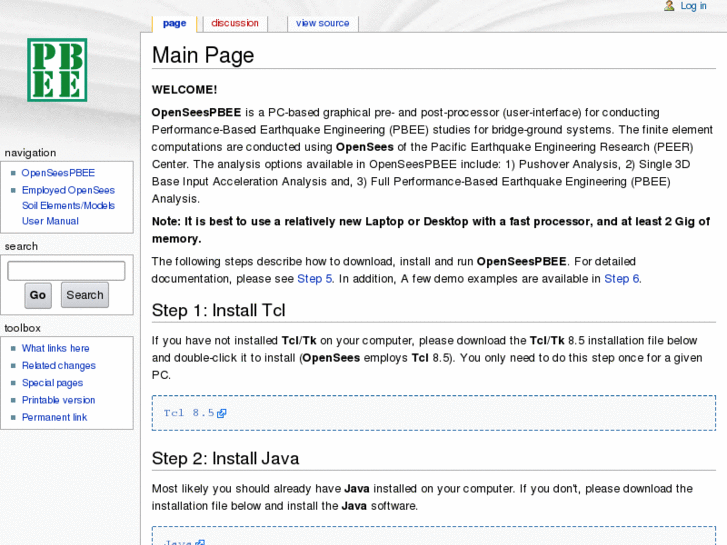Open OpenSeesPBEE navigation link
Screen dimensions: 727x545
point(58,173)
